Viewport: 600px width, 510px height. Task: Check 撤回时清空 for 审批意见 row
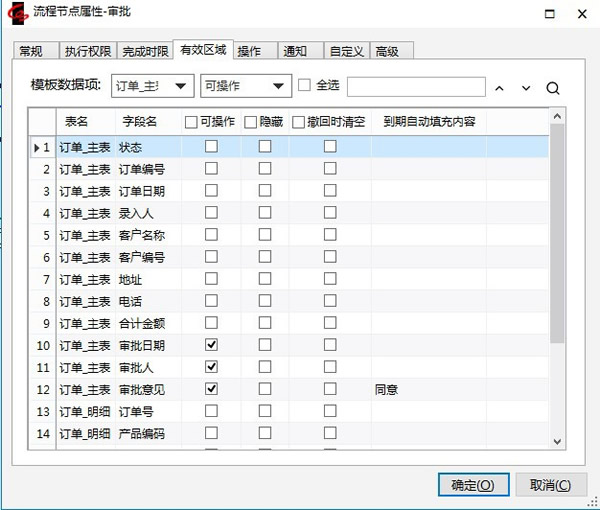pyautogui.click(x=330, y=389)
